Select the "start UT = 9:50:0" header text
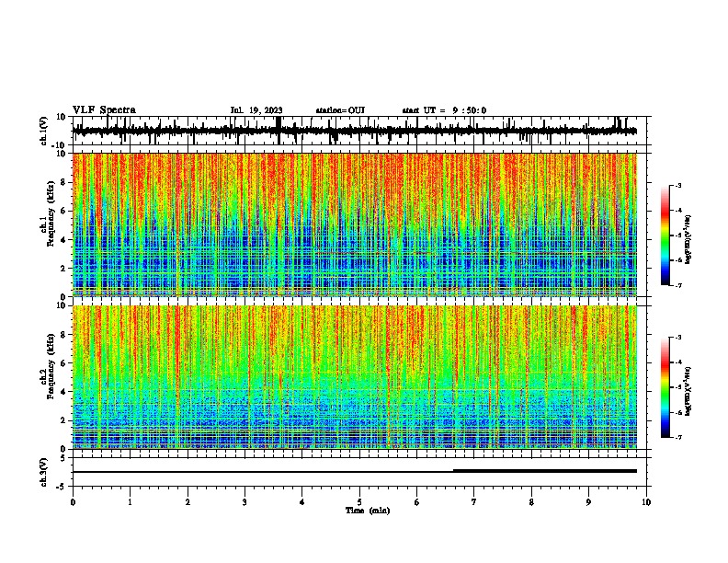This screenshot has width=728, height=563. coord(444,110)
